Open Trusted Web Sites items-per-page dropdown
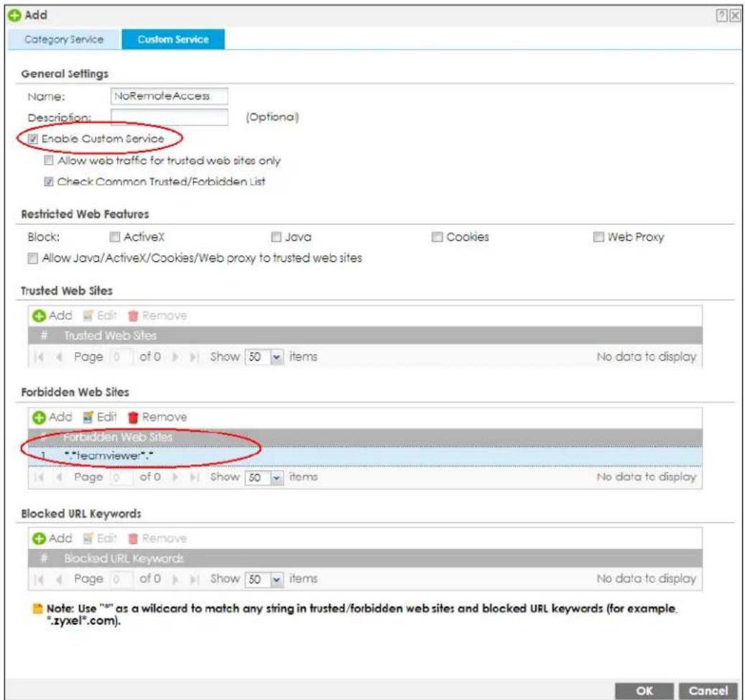Screen dimensions: 745x700 pos(277,357)
